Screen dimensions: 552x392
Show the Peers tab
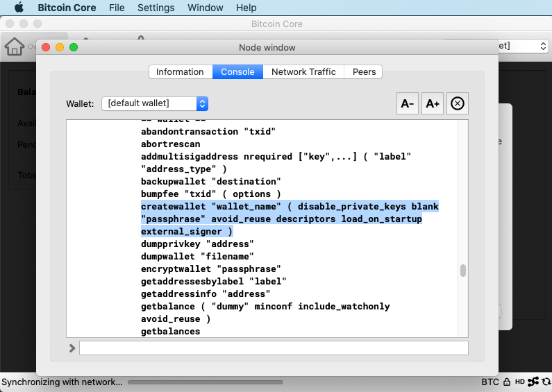click(x=364, y=71)
